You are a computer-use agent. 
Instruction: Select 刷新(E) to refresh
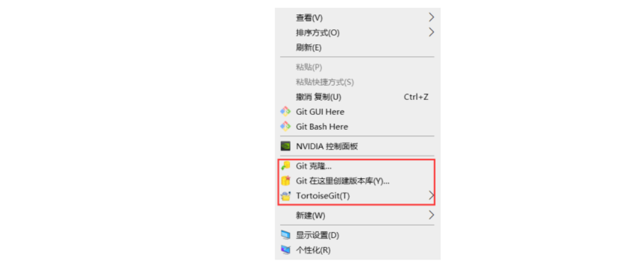[x=357, y=48]
